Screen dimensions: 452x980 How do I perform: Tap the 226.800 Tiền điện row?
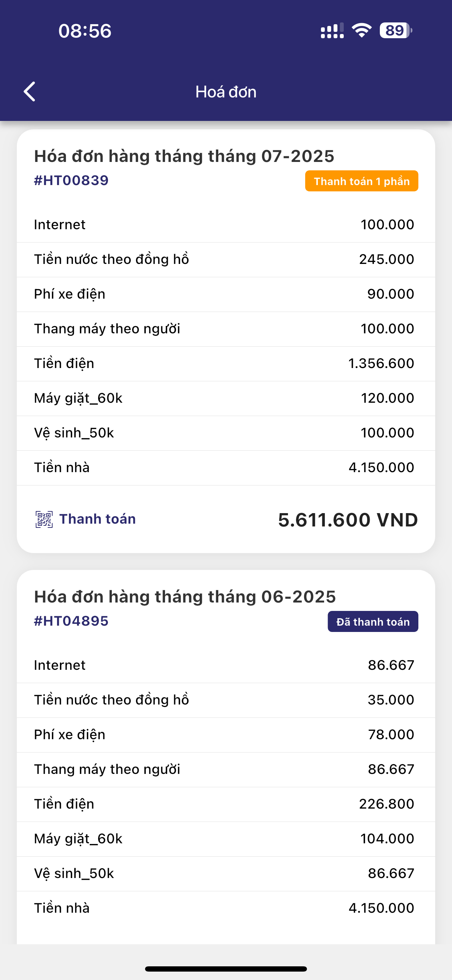click(x=226, y=804)
